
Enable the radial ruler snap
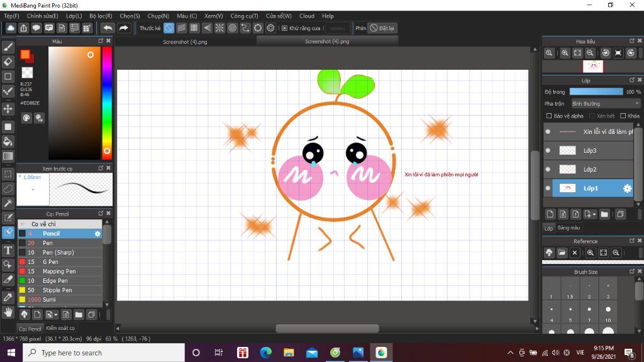pos(219,28)
